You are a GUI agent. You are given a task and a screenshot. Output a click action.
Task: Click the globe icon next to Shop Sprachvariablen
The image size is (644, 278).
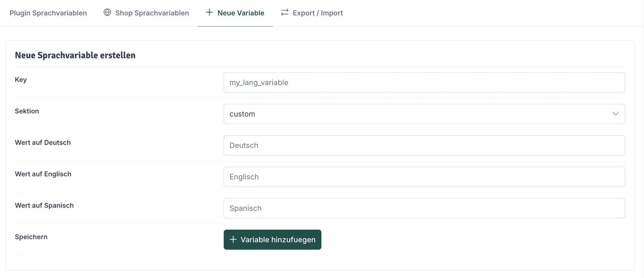click(107, 13)
